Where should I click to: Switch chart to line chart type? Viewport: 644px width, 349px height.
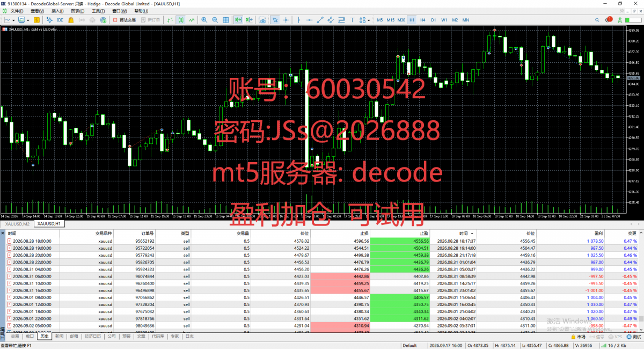coord(192,20)
